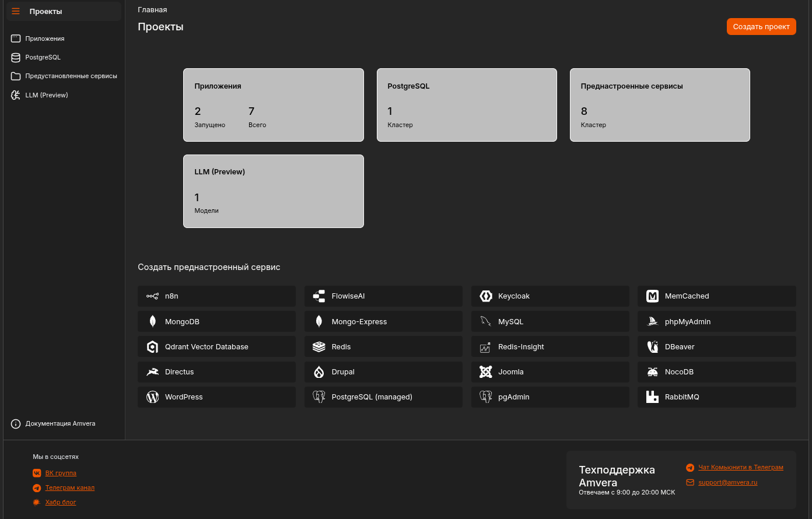Screen dimensions: 812x519
Task: Click the Keycloak logo icon
Action: 485,296
